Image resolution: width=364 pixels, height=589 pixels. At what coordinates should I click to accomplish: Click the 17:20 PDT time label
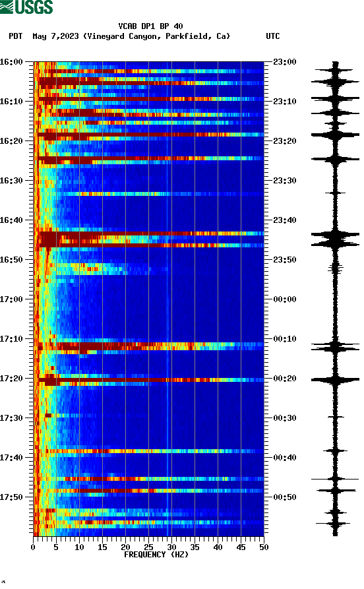(11, 379)
